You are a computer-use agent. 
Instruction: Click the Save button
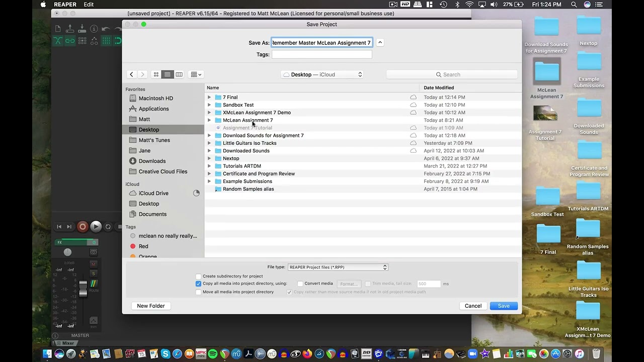click(x=504, y=306)
